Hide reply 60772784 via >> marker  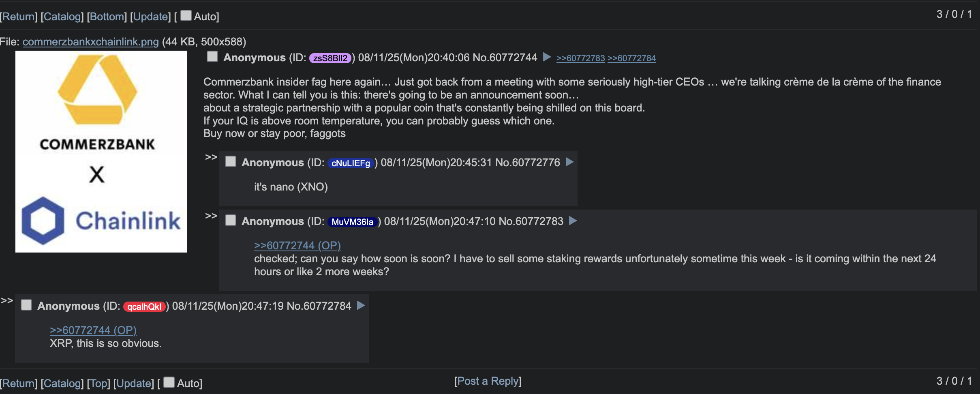pos(7,301)
